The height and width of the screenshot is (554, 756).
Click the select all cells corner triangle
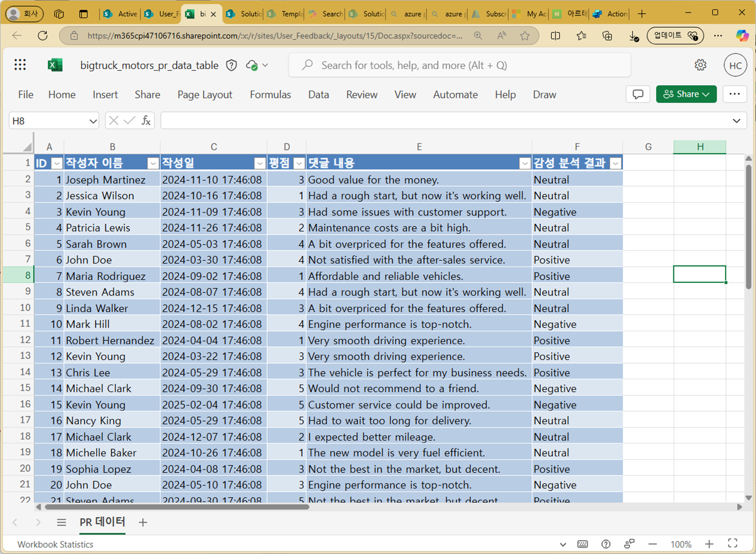point(27,147)
